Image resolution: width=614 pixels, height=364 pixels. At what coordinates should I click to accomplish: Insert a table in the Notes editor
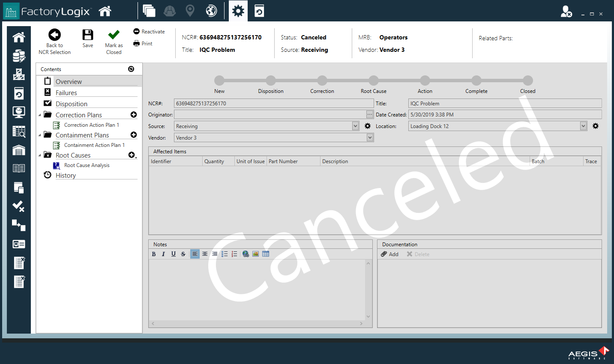[x=265, y=254]
